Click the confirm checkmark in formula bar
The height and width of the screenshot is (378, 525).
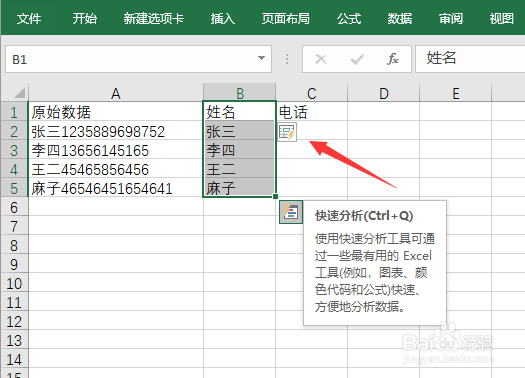[x=357, y=60]
